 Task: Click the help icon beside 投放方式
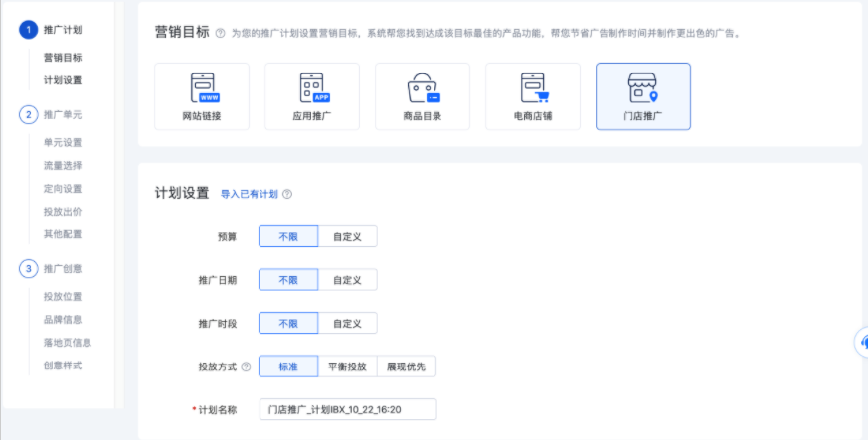(x=246, y=367)
